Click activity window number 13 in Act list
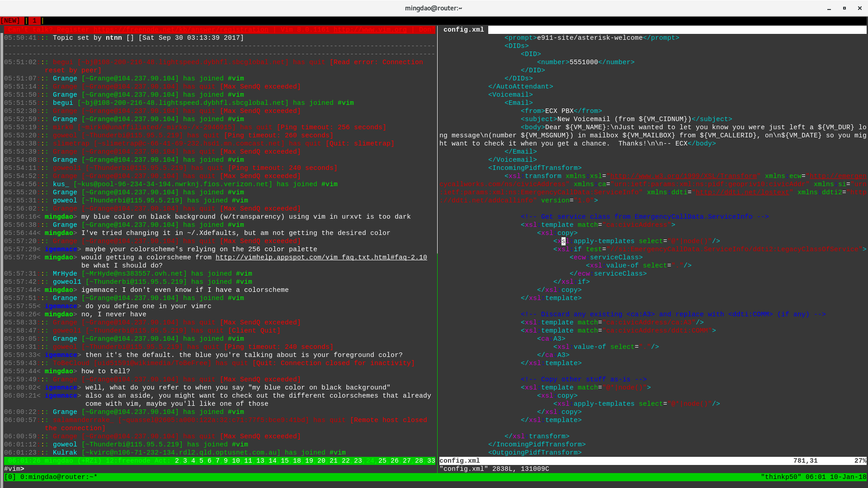This screenshot has width=868, height=488. (260, 461)
